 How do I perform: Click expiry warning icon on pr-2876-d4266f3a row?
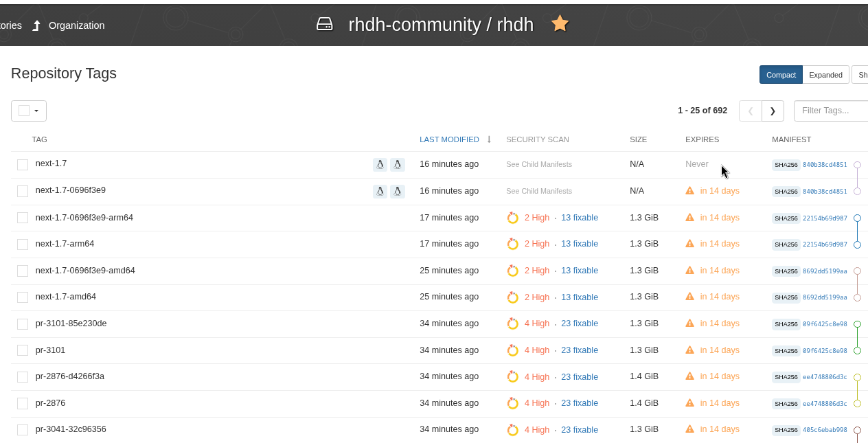690,376
